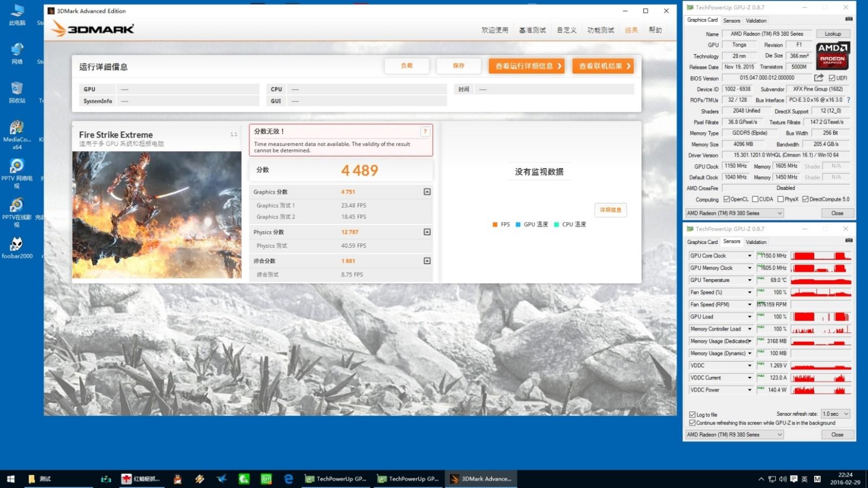The image size is (868, 488).
Task: Click the GPU Core Clock sensor graph
Action: pyautogui.click(x=821, y=255)
